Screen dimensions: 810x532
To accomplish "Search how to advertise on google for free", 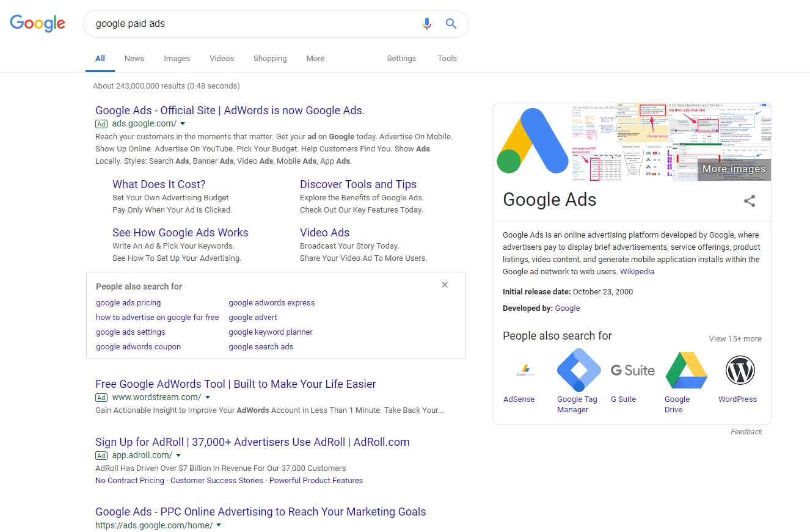I will (x=157, y=318).
